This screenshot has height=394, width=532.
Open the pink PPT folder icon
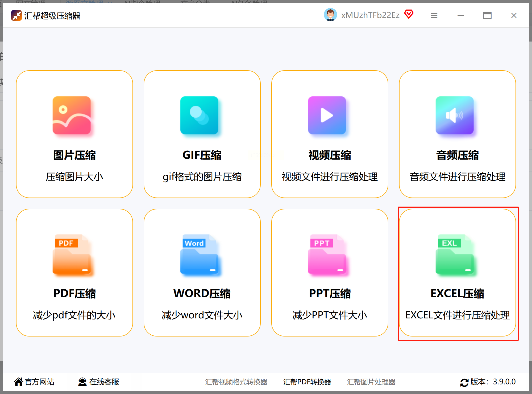[327, 255]
